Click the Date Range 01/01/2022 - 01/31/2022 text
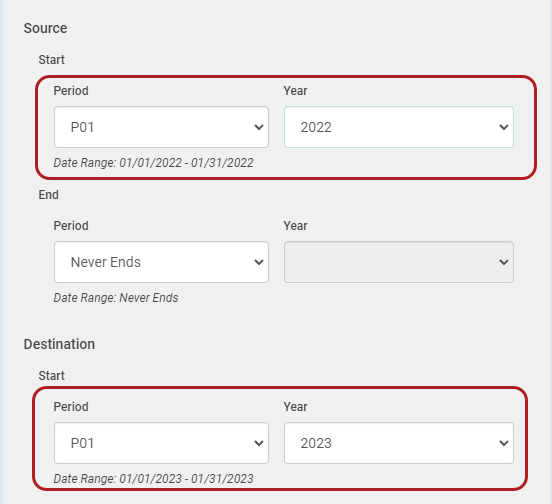This screenshot has width=552, height=504. pos(153,163)
